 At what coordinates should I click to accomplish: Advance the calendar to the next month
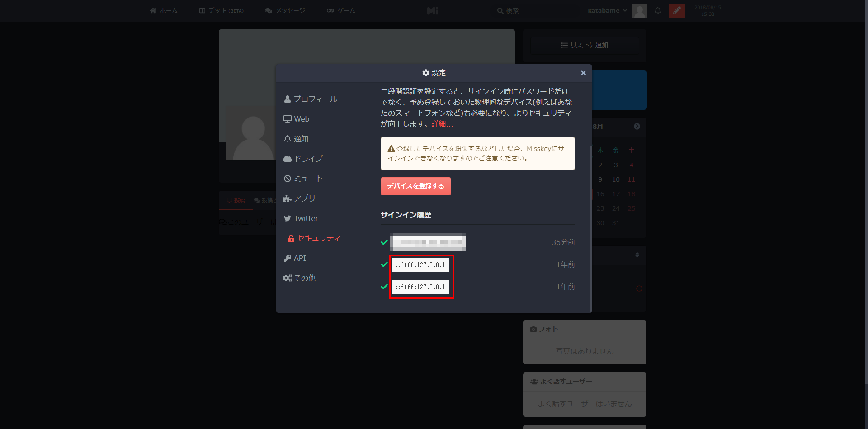(637, 127)
